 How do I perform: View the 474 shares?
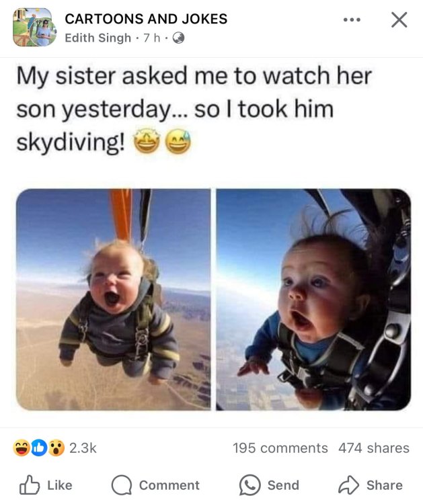pos(373,448)
